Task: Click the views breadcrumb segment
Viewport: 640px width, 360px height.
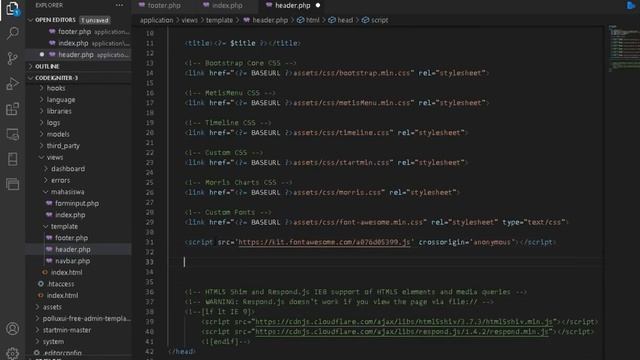Action: [x=189, y=20]
